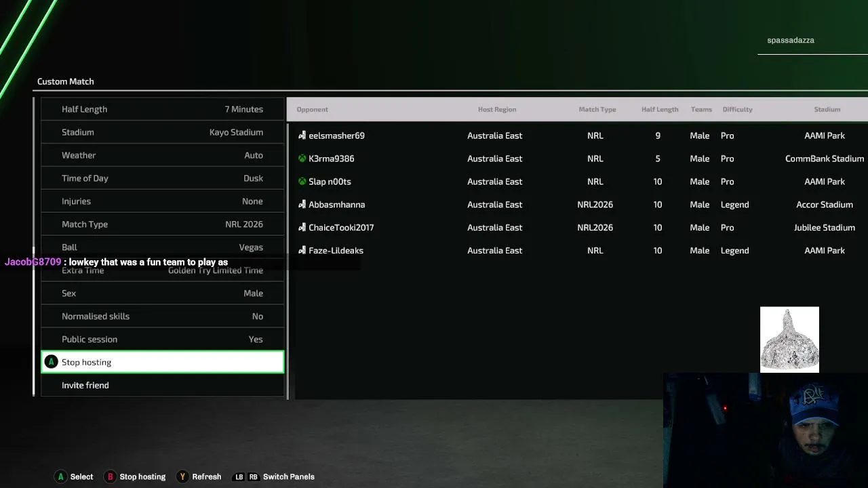Viewport: 868px width, 488px height.
Task: Click the platform icon beside Faze-Lildeaks
Action: [302, 251]
